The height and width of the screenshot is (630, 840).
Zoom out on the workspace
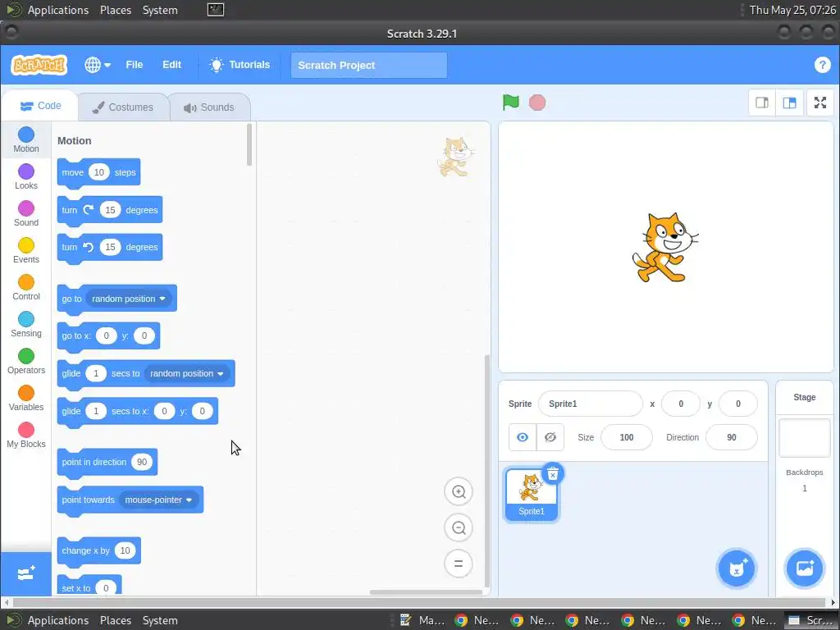(458, 527)
